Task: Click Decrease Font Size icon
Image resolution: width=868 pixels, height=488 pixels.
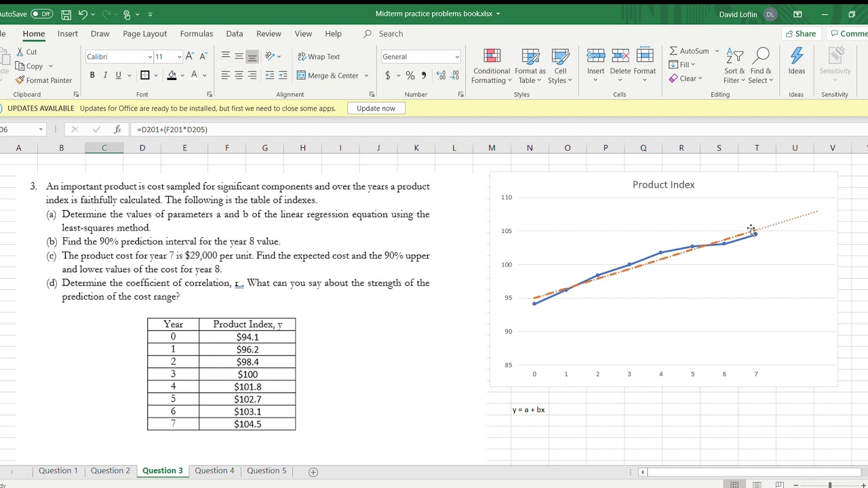Action: point(203,56)
